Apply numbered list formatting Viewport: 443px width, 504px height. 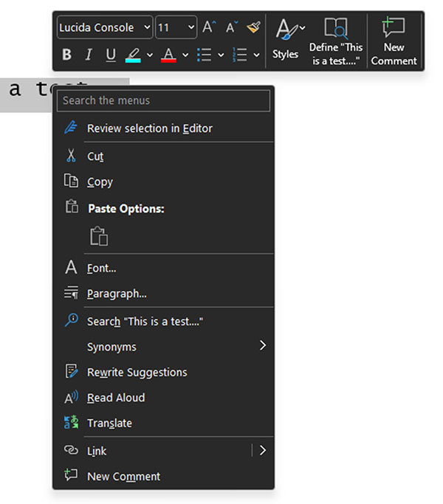240,55
